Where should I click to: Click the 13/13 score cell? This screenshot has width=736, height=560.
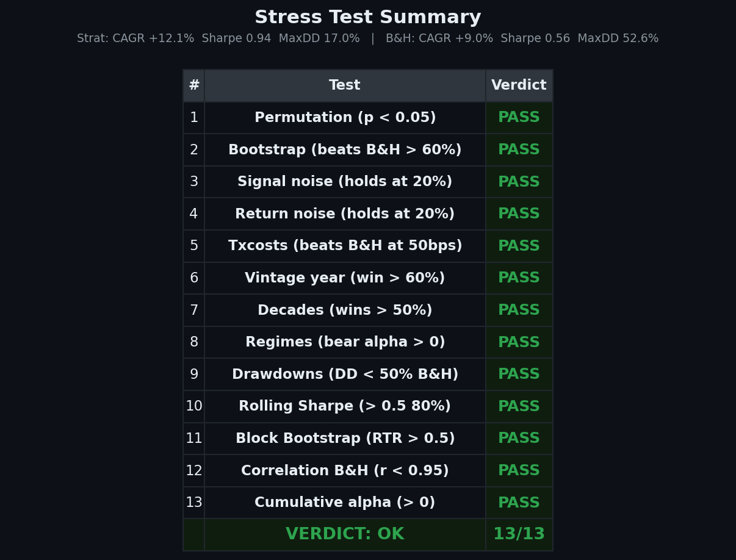(x=519, y=534)
